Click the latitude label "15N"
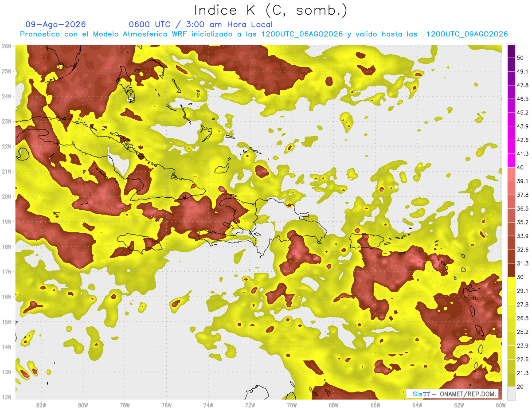The width and height of the screenshot is (532, 411). pos(7,321)
